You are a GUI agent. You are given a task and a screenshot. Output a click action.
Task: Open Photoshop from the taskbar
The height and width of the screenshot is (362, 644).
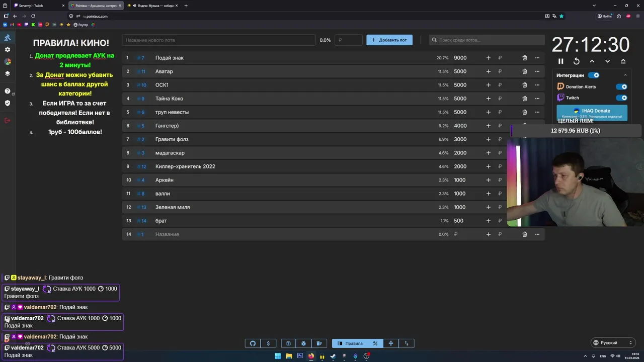[300, 356]
